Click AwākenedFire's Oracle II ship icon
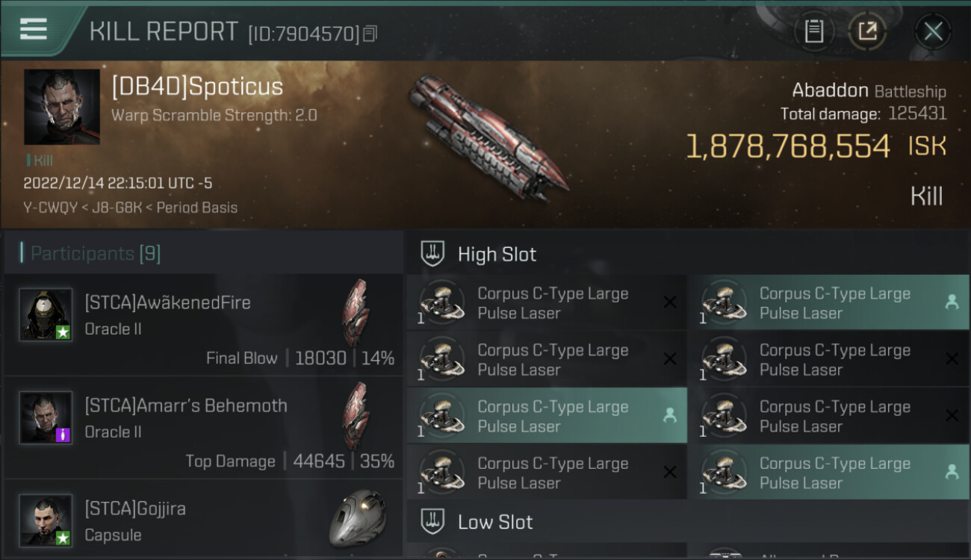The height and width of the screenshot is (560, 971). coord(356,312)
